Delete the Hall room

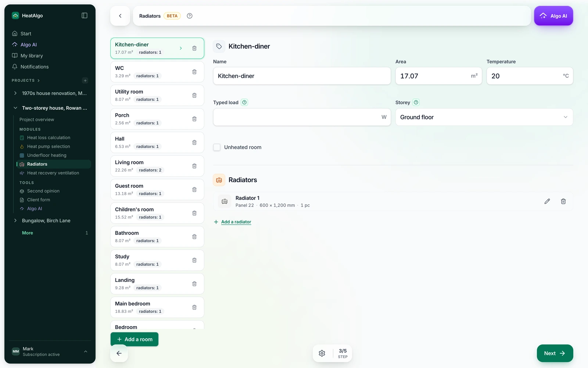pyautogui.click(x=194, y=142)
